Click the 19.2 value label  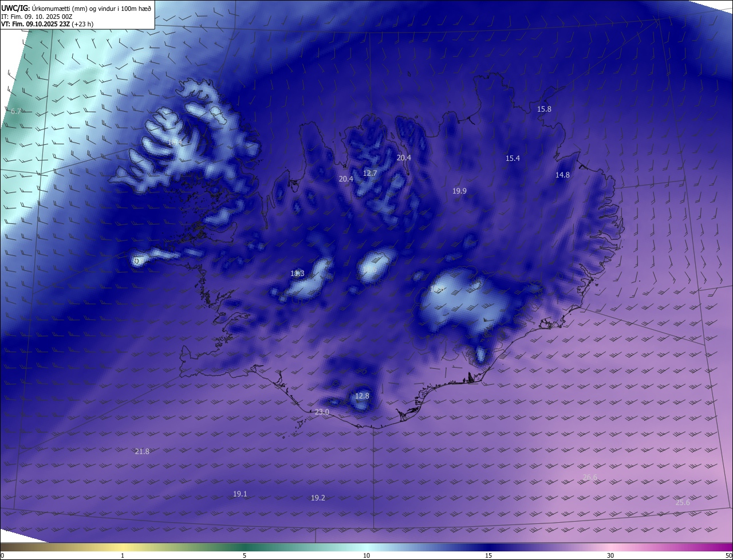(x=318, y=498)
